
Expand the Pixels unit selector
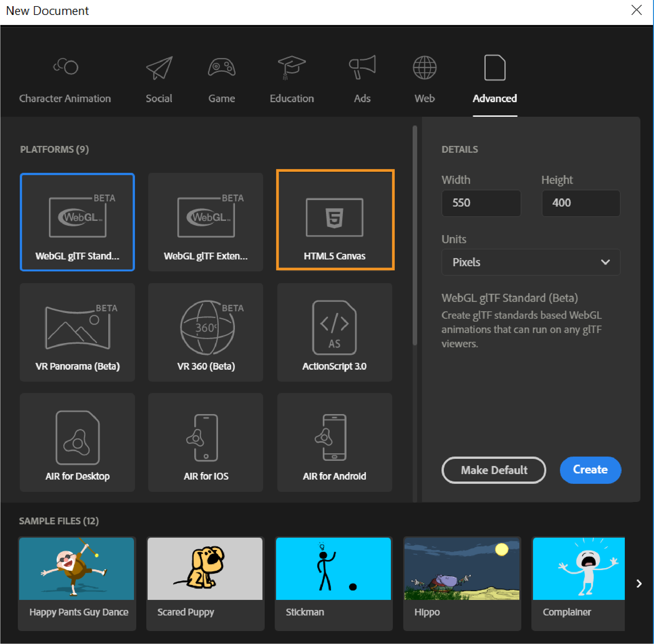[x=530, y=262]
